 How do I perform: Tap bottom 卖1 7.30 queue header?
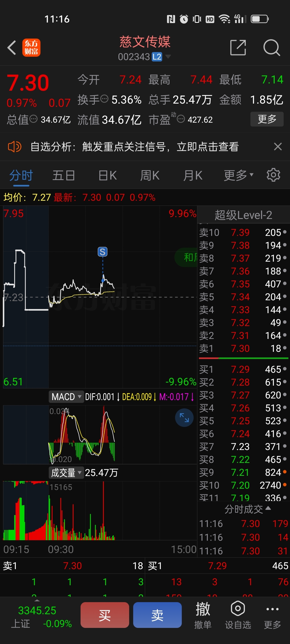pyautogui.click(x=73, y=566)
